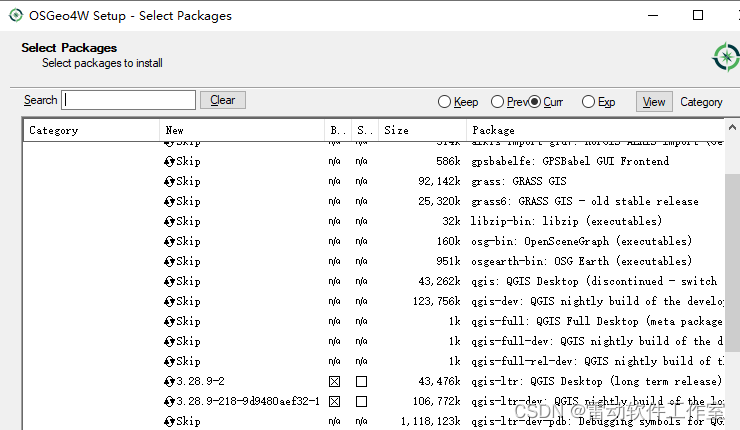Click the Package column header
This screenshot has height=430, width=740.
tap(596, 130)
